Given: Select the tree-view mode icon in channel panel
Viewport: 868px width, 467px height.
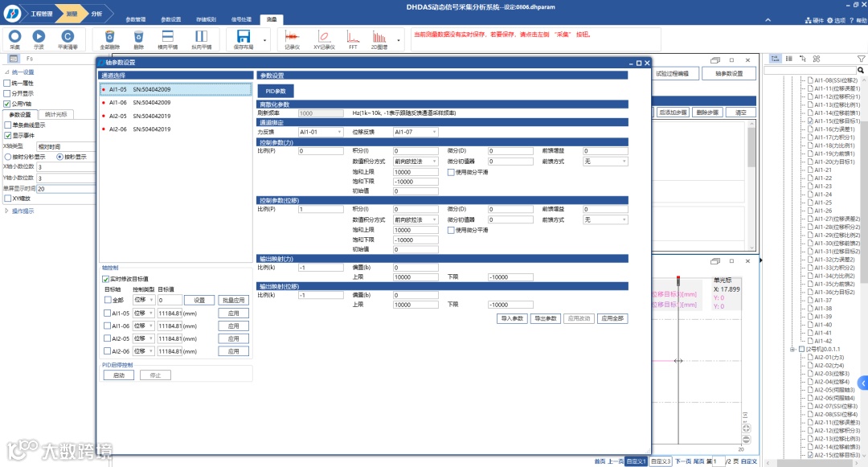Looking at the screenshot, I should tap(775, 59).
